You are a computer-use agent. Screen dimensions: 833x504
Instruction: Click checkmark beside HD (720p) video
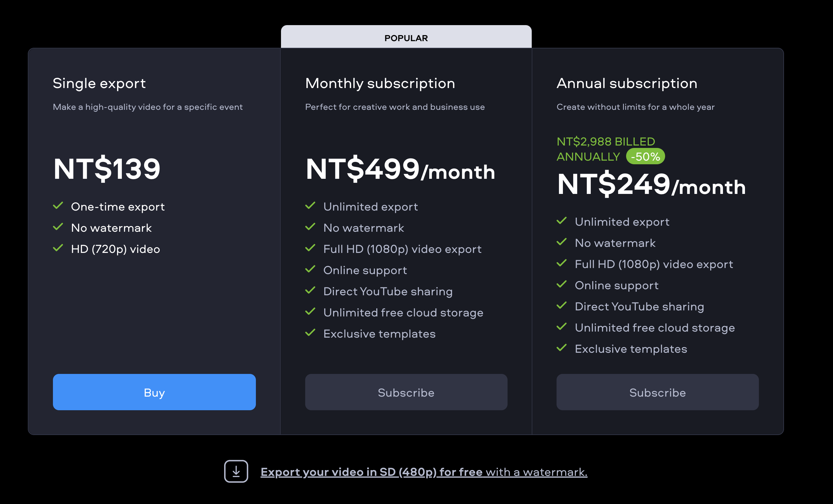[58, 248]
